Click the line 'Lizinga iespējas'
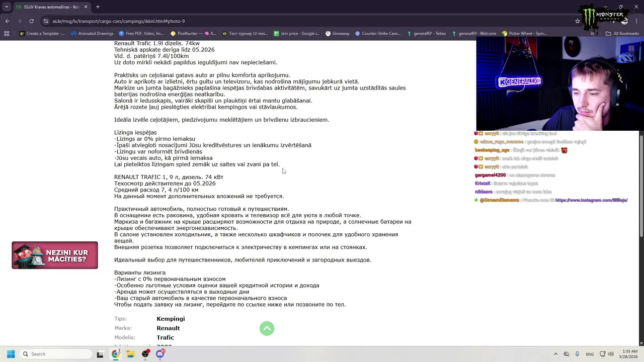The image size is (644, 362). click(135, 133)
